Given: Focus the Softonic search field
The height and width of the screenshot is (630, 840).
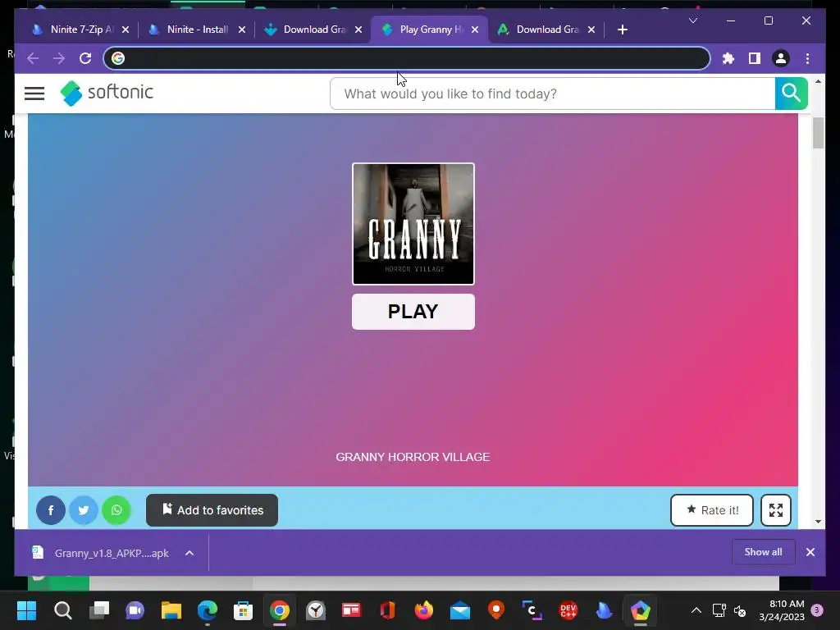Looking at the screenshot, I should click(x=552, y=94).
